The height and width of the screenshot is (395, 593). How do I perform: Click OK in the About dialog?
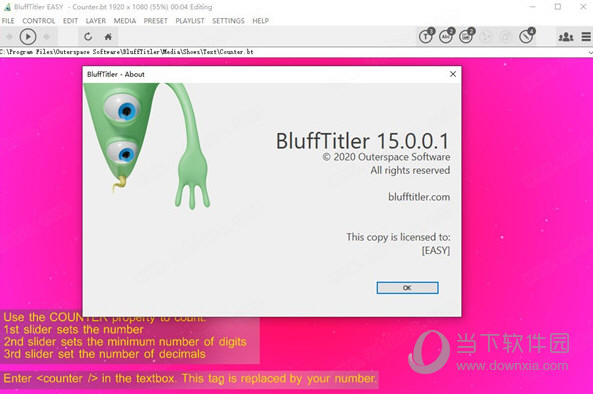pos(407,288)
